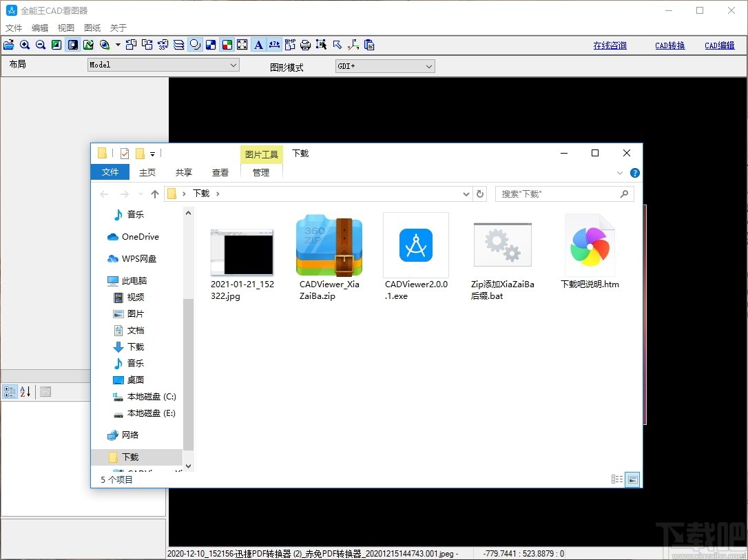Click the CAD转换 link
The height and width of the screenshot is (560, 748).
point(669,45)
